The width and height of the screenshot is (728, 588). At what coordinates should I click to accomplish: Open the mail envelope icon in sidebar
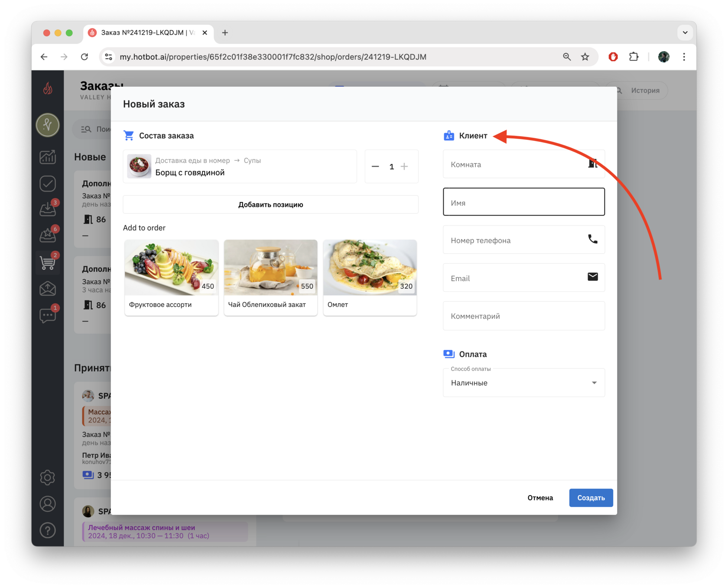click(48, 288)
